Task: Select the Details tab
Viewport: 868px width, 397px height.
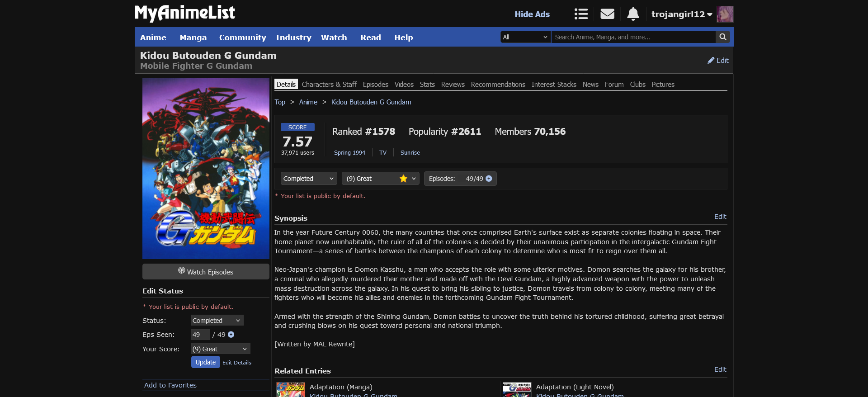Action: 286,84
